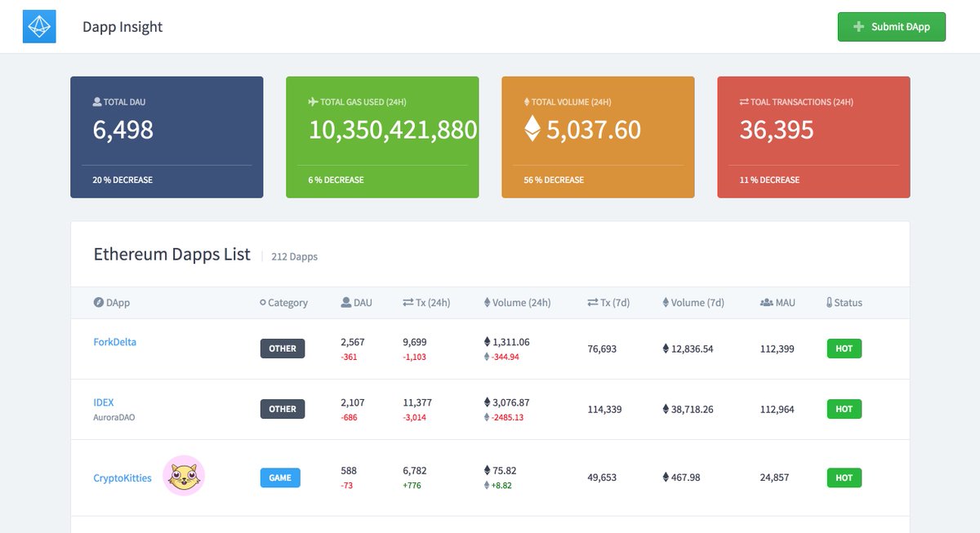The width and height of the screenshot is (980, 533).
Task: Click the compass icon in DApp header
Action: point(98,302)
